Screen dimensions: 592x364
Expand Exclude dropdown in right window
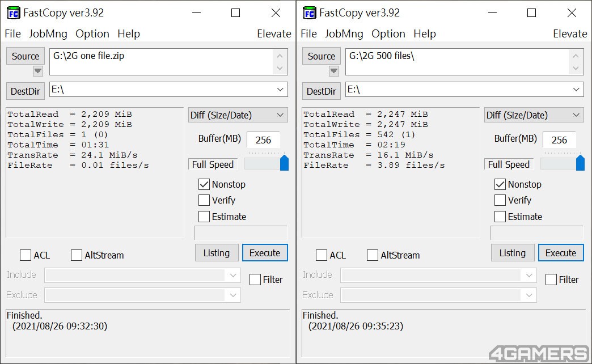point(529,295)
